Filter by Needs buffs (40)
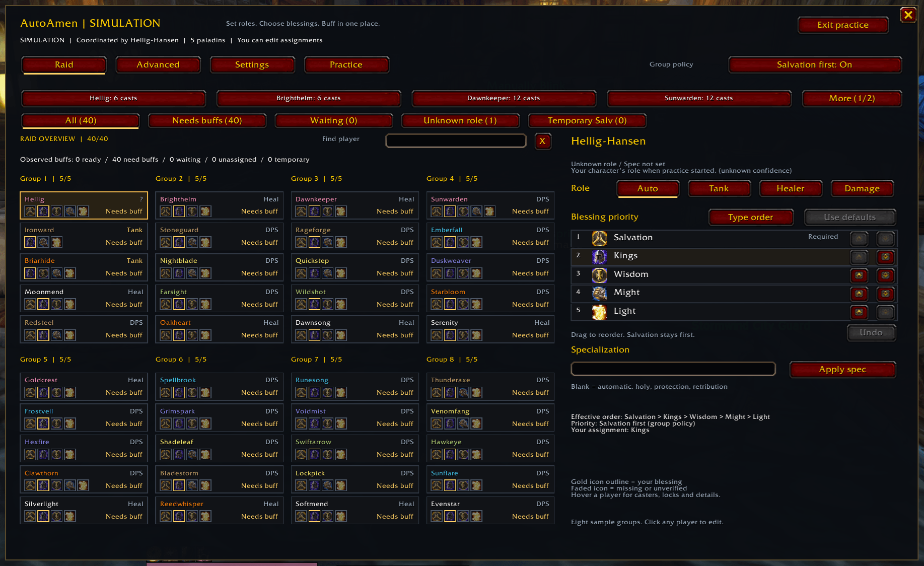Image resolution: width=924 pixels, height=566 pixels. click(x=207, y=121)
